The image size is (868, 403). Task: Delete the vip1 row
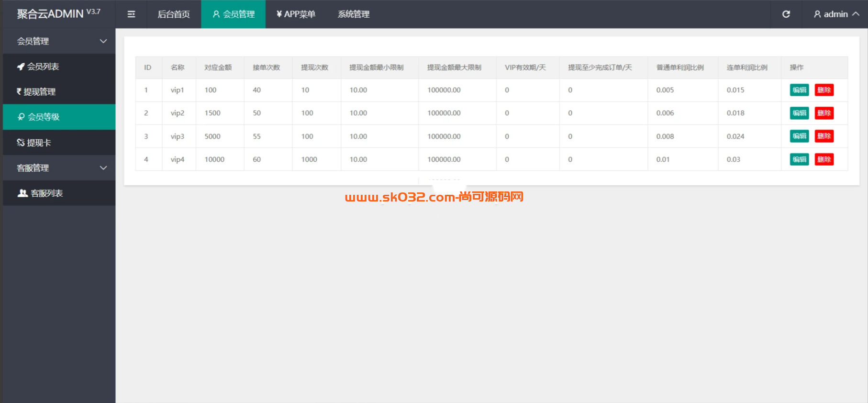click(824, 90)
